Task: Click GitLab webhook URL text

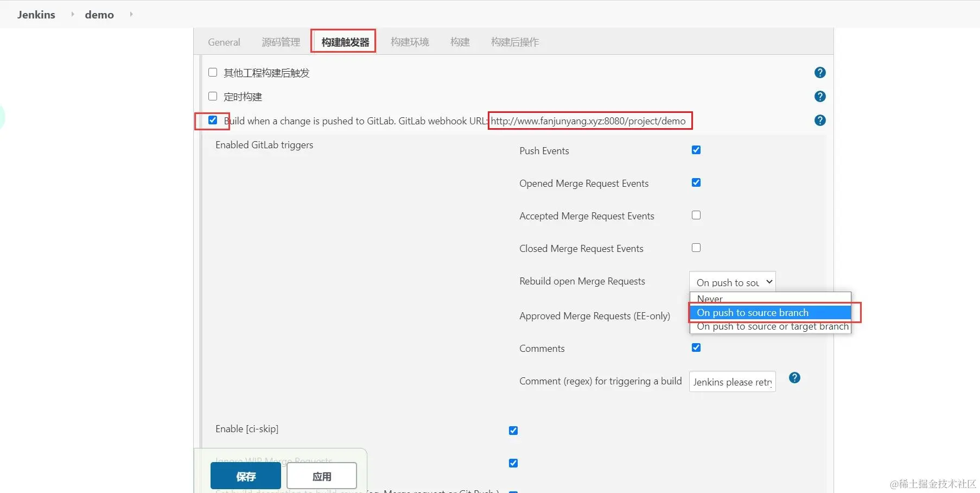Action: (588, 121)
